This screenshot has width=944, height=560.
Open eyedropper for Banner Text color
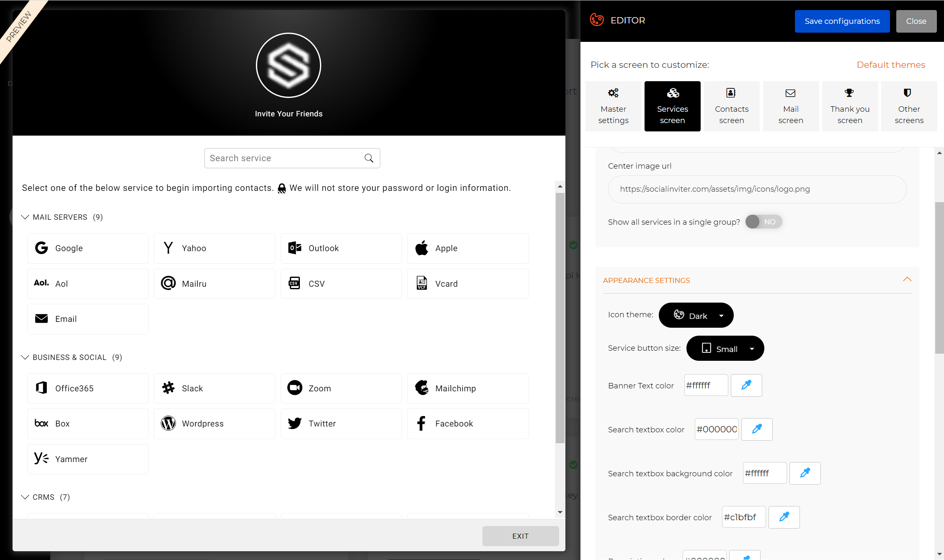point(746,385)
